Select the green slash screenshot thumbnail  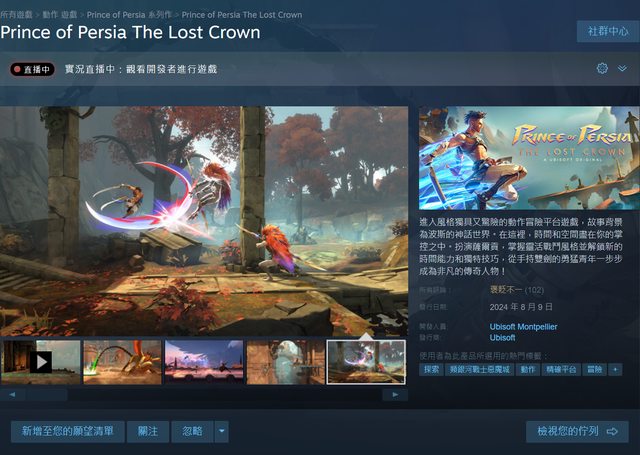122,362
